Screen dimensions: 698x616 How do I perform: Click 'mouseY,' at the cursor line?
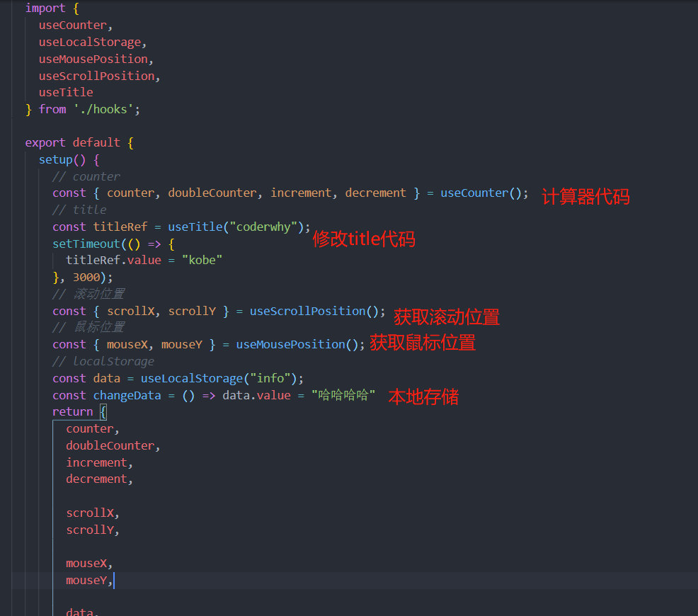coord(89,581)
